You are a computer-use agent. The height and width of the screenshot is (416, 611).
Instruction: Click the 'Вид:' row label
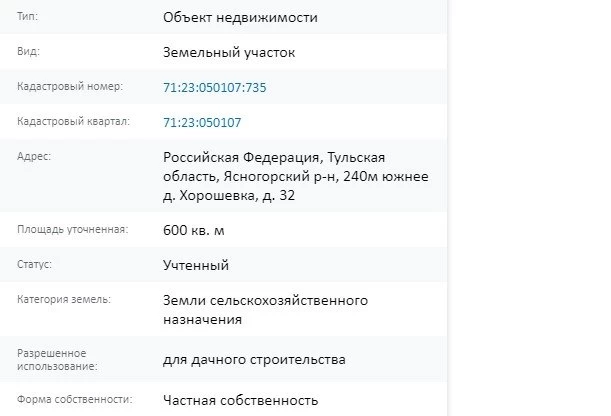pyautogui.click(x=29, y=51)
